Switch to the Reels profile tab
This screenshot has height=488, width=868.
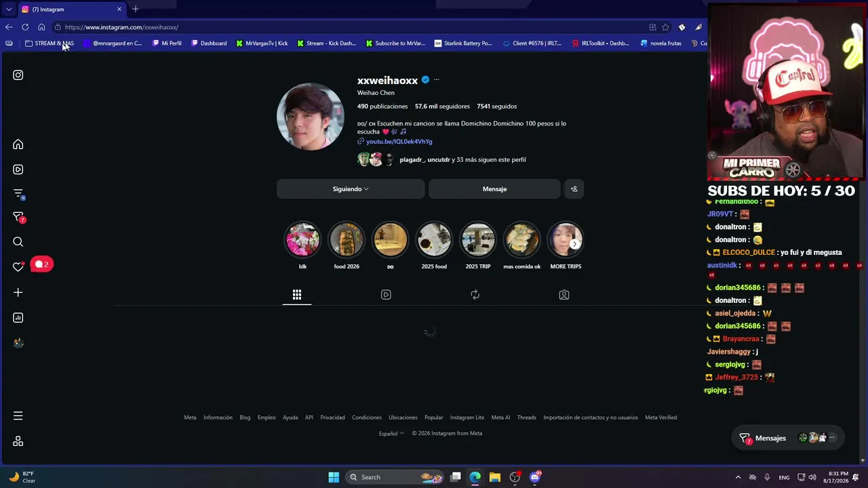click(386, 295)
